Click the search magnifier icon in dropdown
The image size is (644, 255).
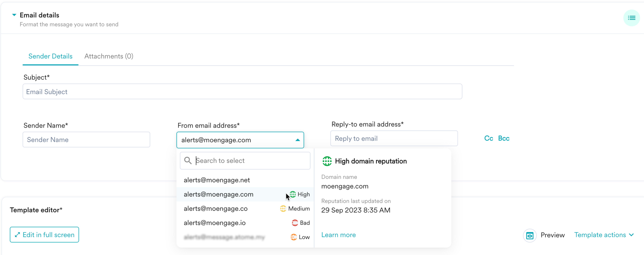(x=188, y=160)
